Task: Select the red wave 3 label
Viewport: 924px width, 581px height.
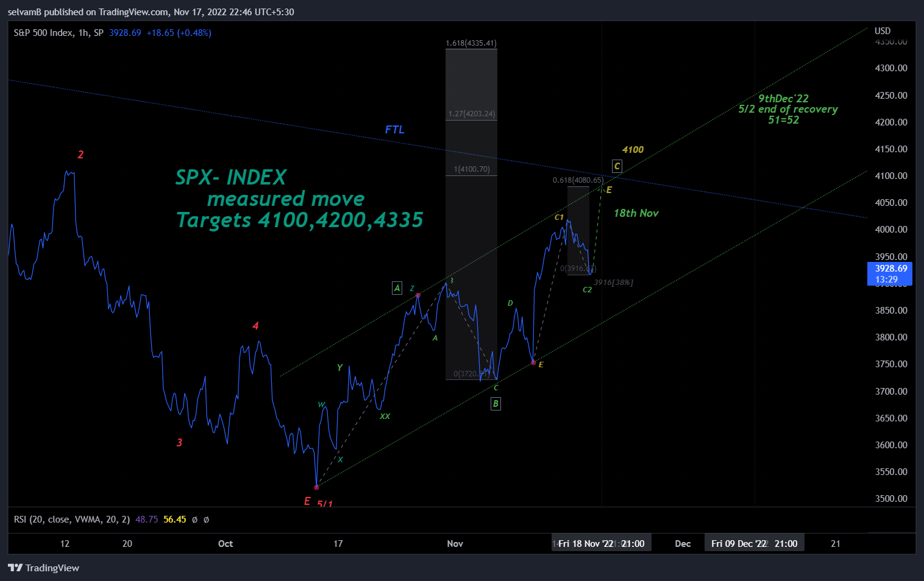Action: coord(179,443)
